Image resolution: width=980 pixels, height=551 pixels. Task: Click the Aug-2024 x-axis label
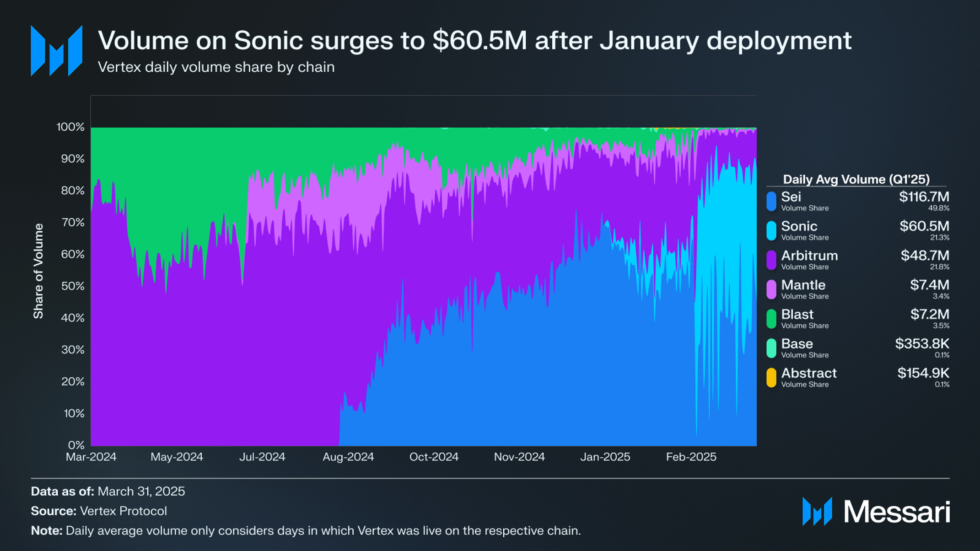tap(348, 457)
